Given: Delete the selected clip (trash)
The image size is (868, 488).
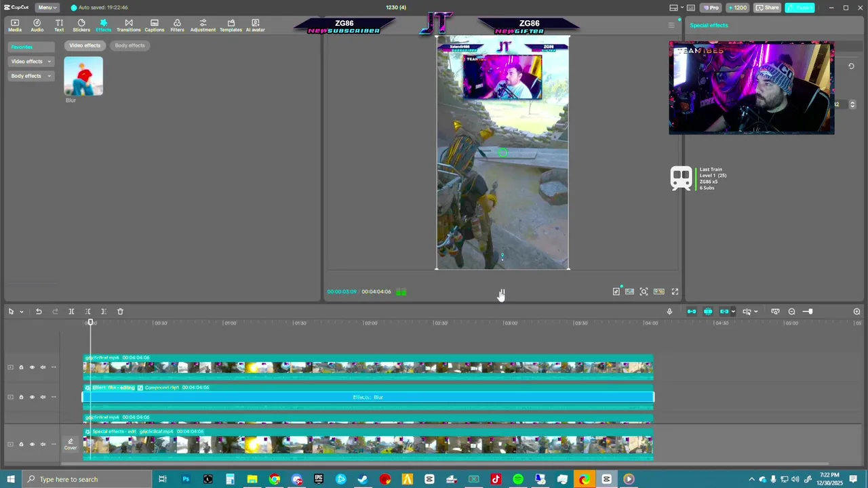Looking at the screenshot, I should [x=120, y=312].
